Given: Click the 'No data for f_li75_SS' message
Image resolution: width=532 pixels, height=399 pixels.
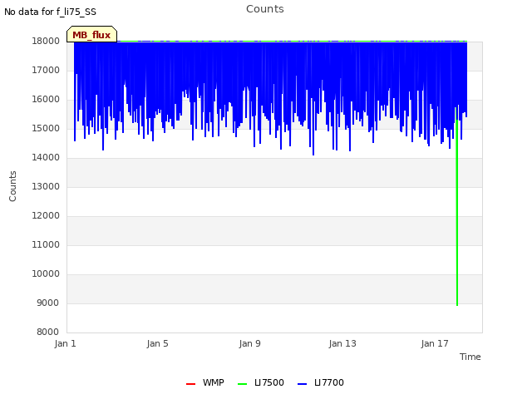Looking at the screenshot, I should click(50, 12).
